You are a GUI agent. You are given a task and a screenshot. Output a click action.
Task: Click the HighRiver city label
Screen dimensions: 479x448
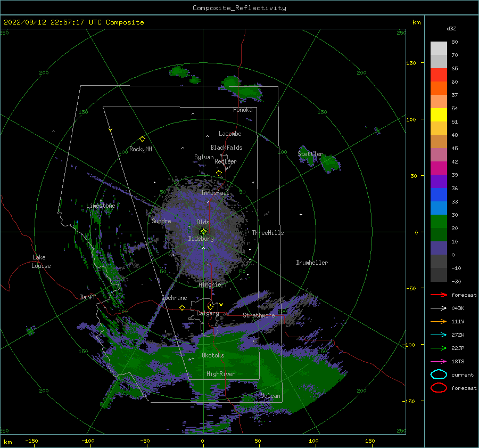tap(221, 374)
